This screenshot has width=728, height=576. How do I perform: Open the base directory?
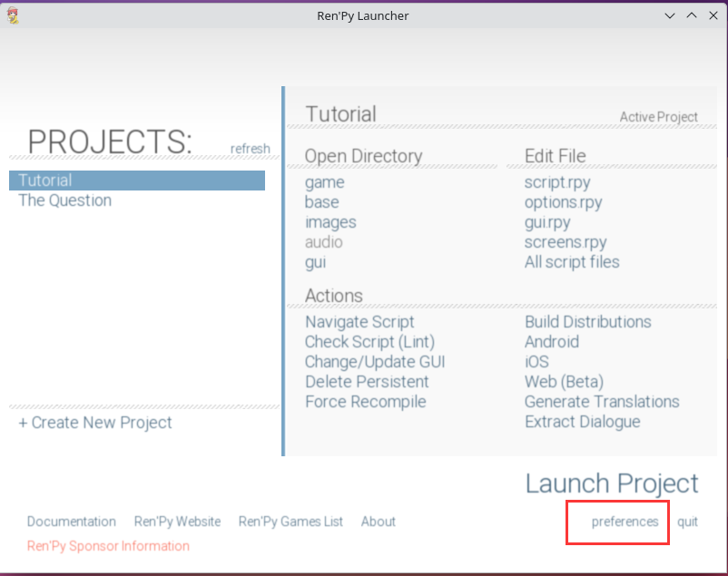[321, 202]
